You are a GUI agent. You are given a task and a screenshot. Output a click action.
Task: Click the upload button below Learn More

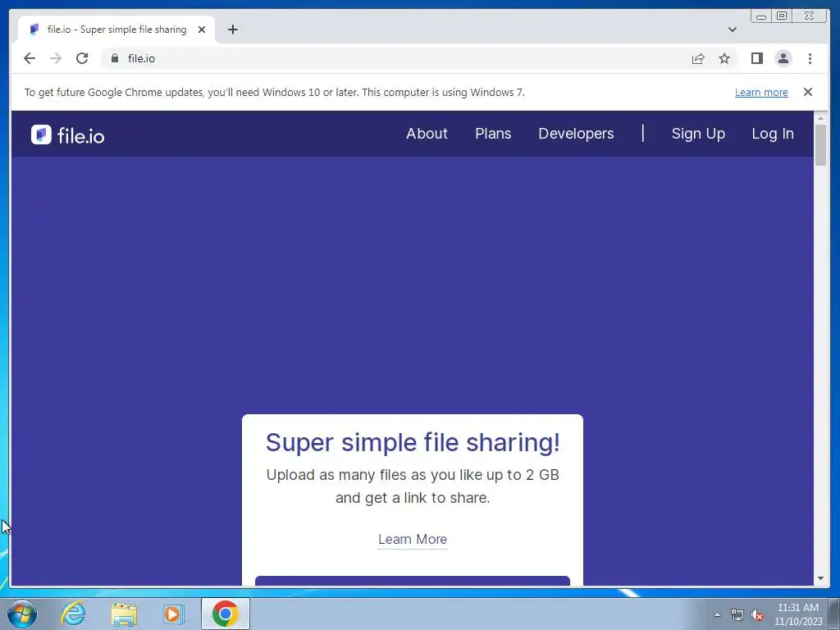click(x=413, y=581)
